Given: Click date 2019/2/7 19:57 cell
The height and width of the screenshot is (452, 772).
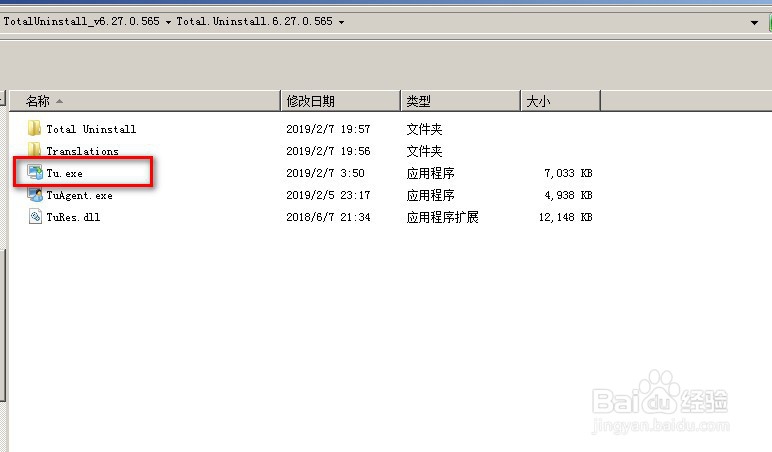Looking at the screenshot, I should pyautogui.click(x=328, y=129).
